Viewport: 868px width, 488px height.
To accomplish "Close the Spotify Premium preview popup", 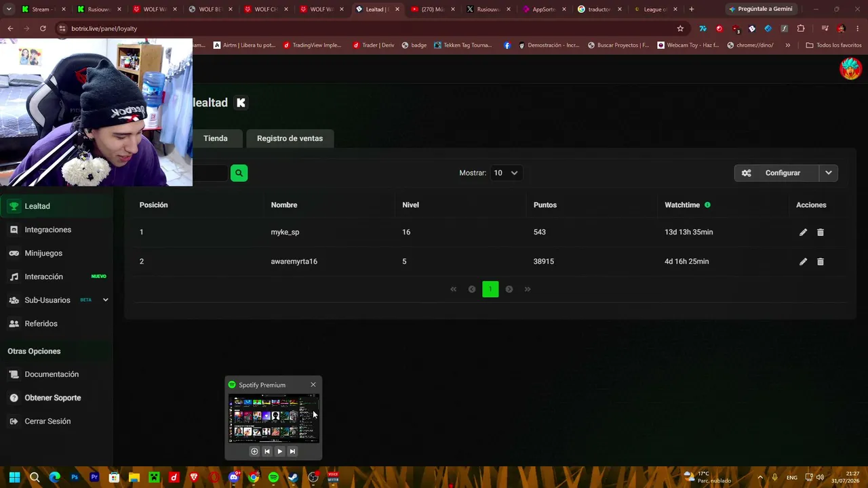I will click(313, 385).
